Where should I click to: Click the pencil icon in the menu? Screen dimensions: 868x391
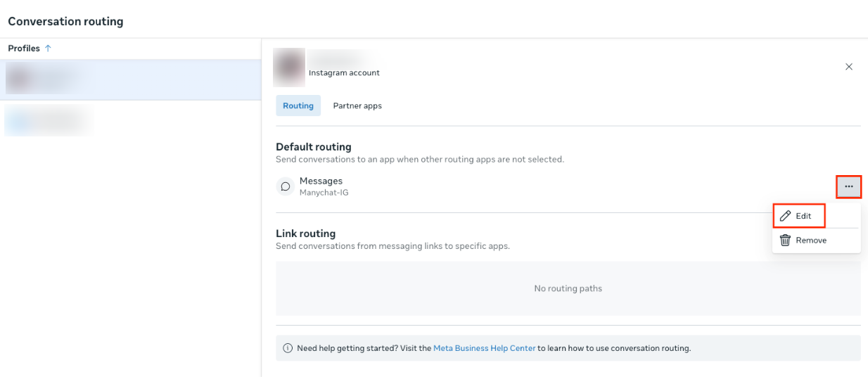coord(786,216)
